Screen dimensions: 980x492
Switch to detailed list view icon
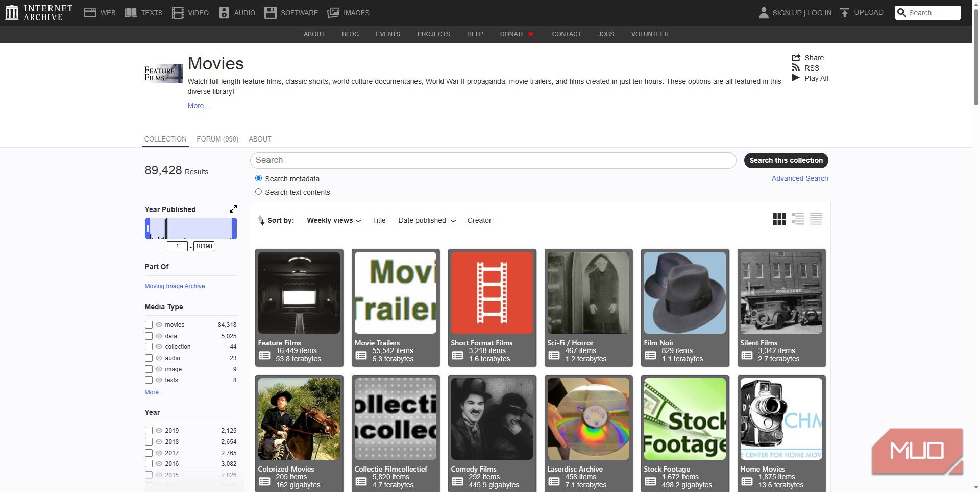798,219
